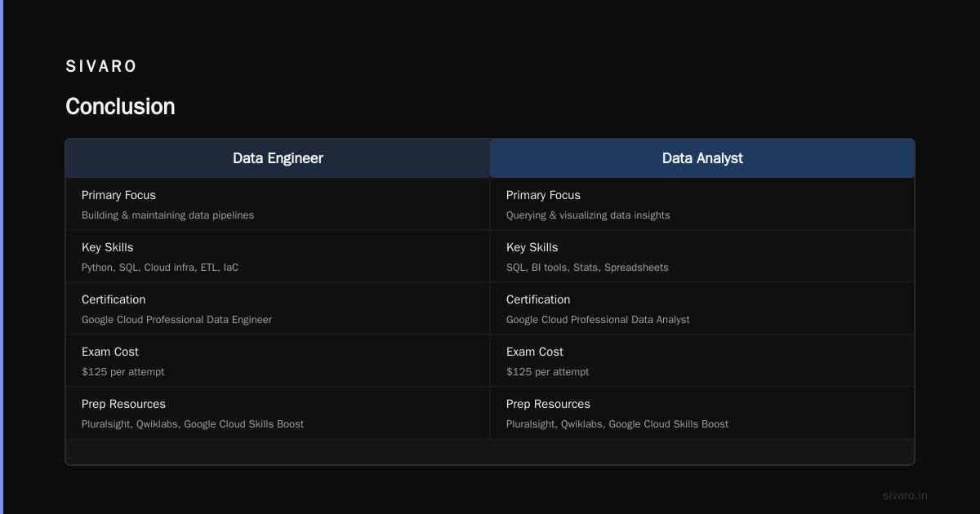
Task: Click Primary Focus under Data Engineer
Action: (x=118, y=195)
